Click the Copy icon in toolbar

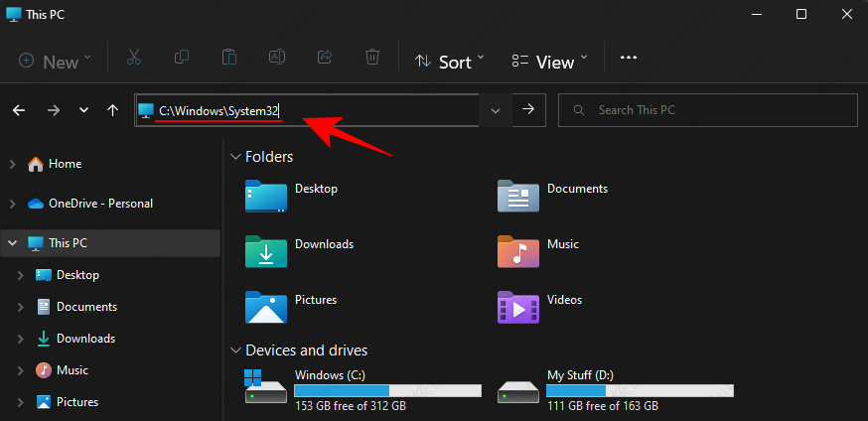[x=182, y=60]
